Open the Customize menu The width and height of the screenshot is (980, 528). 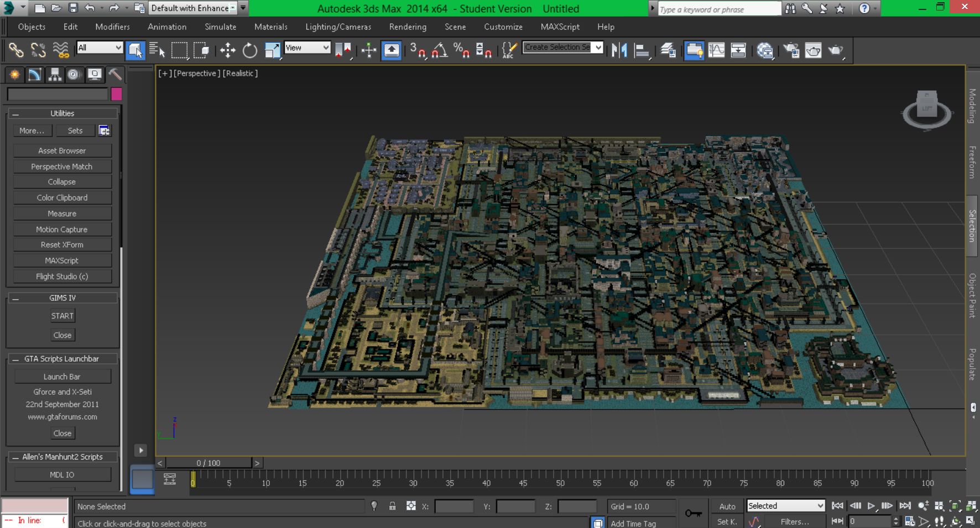(x=503, y=27)
